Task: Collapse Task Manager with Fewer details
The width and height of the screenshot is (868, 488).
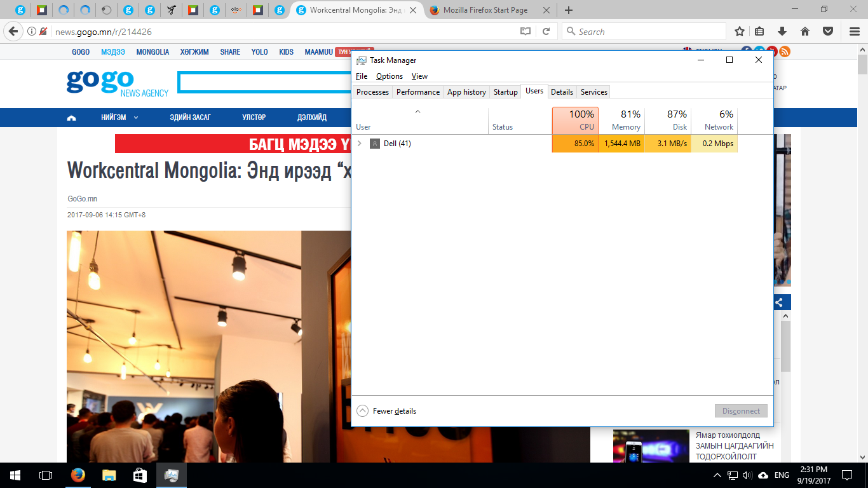Action: point(385,411)
